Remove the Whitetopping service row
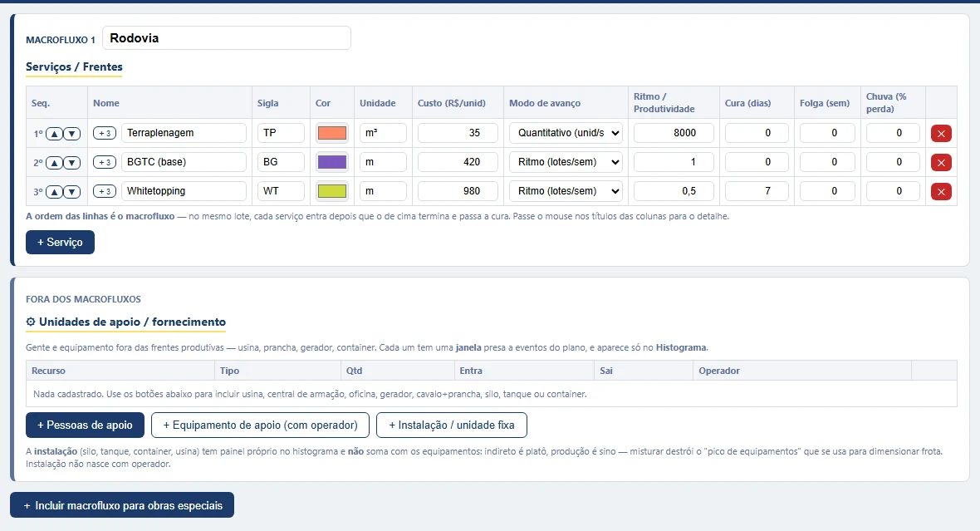Image resolution: width=980 pixels, height=531 pixels. click(x=941, y=191)
